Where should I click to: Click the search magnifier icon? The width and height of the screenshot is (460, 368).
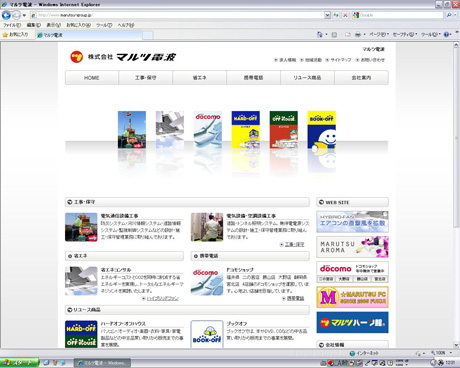pyautogui.click(x=449, y=15)
